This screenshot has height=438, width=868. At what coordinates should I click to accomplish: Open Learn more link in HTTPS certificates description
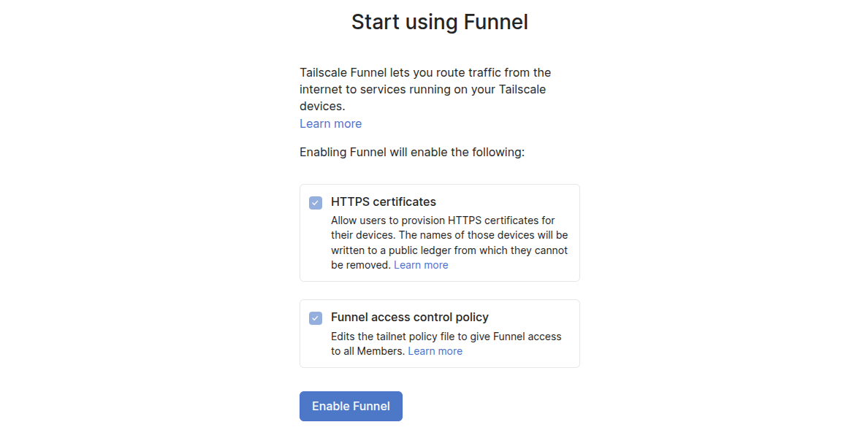(x=421, y=265)
